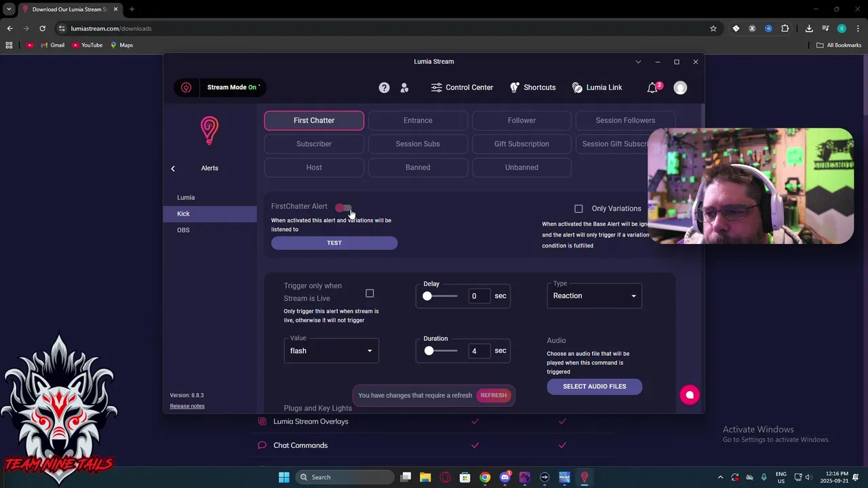The image size is (868, 488).
Task: Open the YouTube bookmark
Action: 87,45
